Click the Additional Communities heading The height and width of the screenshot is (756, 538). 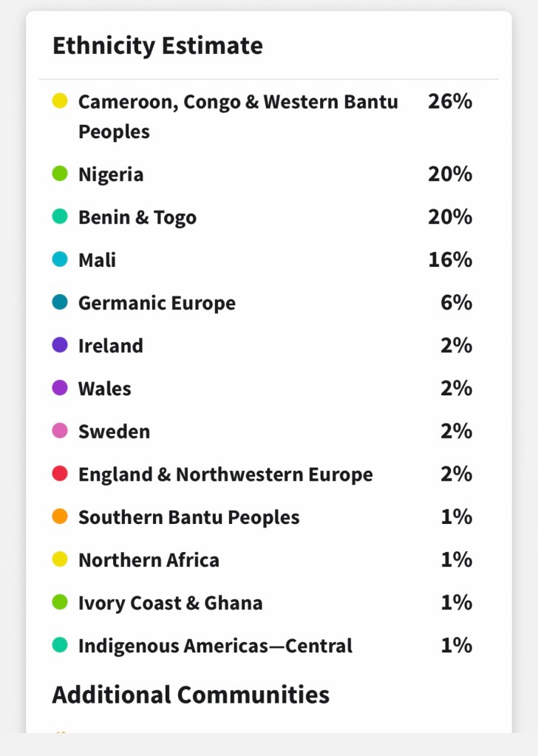pos(191,695)
